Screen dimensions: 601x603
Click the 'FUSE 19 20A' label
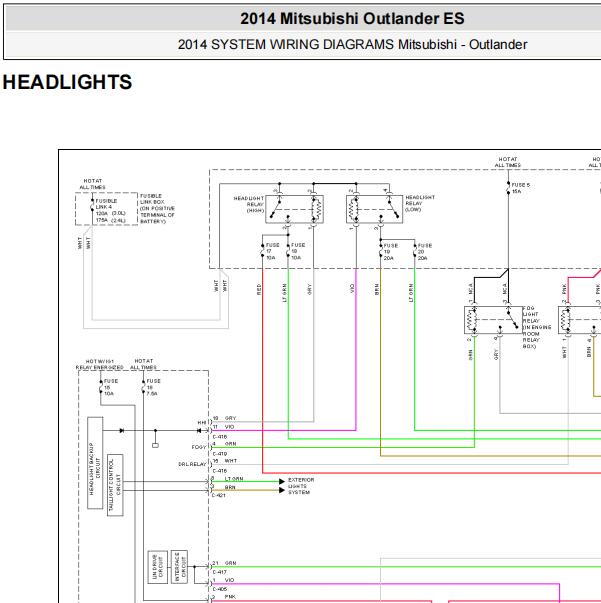(x=391, y=252)
